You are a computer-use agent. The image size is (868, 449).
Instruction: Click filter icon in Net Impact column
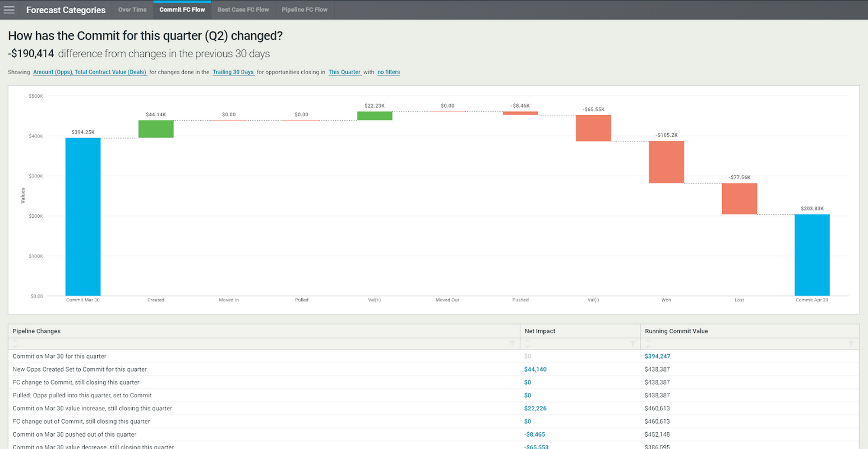point(632,343)
